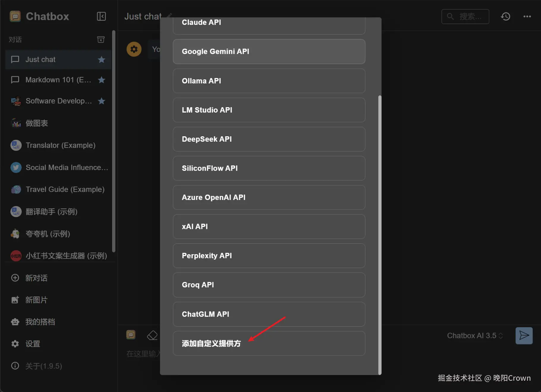Open the Travel Guide (Example) conversation
Viewport: 541px width, 392px height.
(58, 189)
